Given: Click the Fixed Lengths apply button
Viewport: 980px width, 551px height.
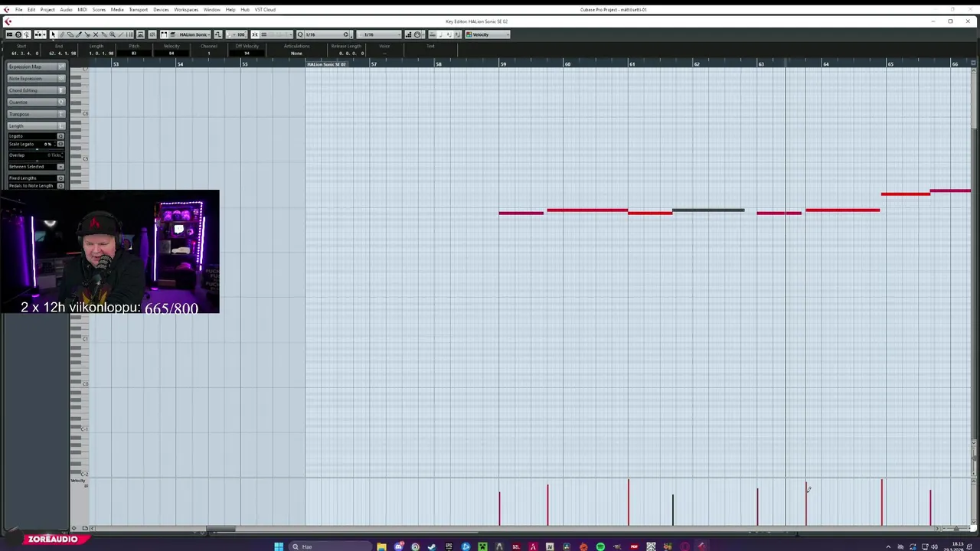Looking at the screenshot, I should coord(60,178).
